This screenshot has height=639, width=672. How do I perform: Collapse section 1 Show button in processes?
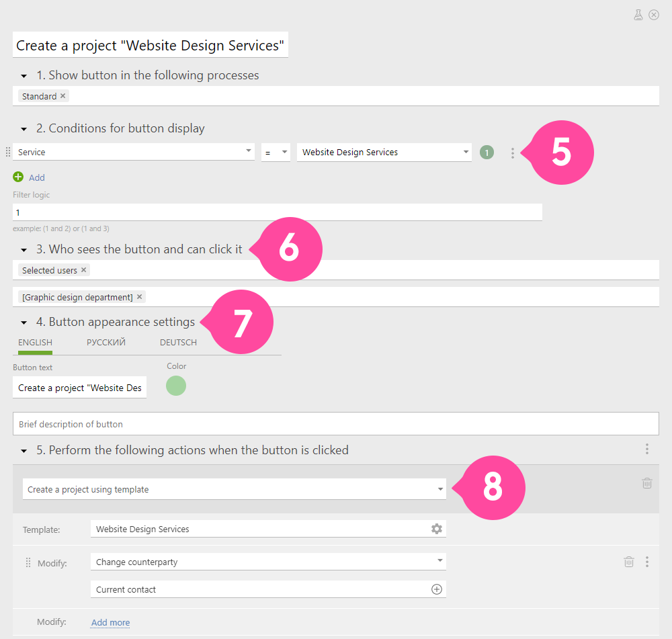pyautogui.click(x=24, y=76)
